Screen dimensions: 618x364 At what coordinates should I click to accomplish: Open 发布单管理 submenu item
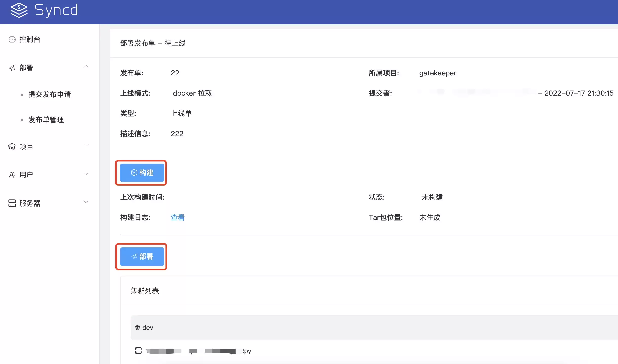click(46, 120)
